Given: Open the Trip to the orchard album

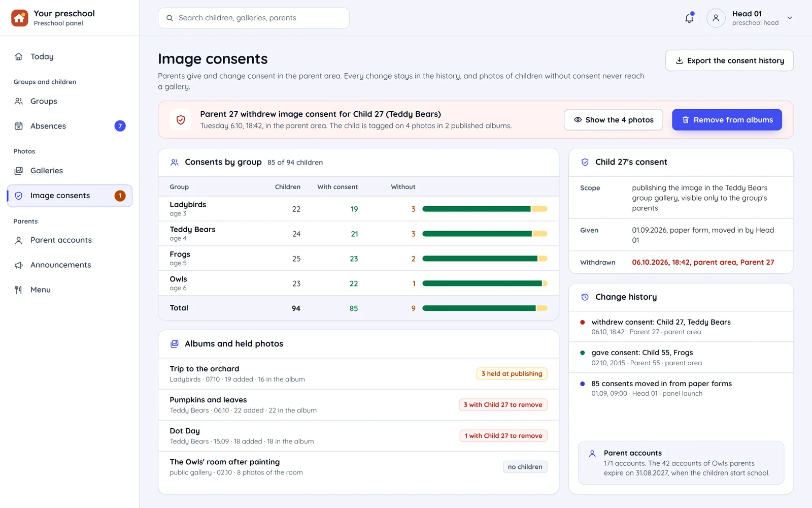Looking at the screenshot, I should [x=358, y=374].
